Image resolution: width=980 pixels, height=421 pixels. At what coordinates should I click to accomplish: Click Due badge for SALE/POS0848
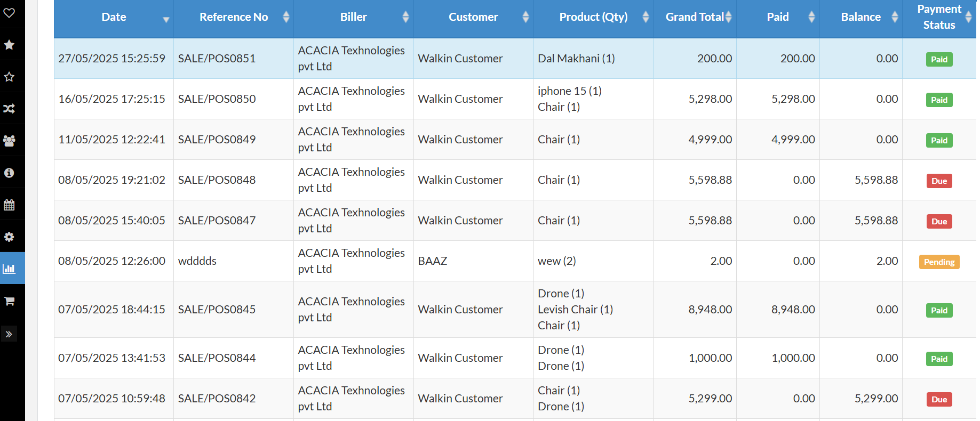939,181
